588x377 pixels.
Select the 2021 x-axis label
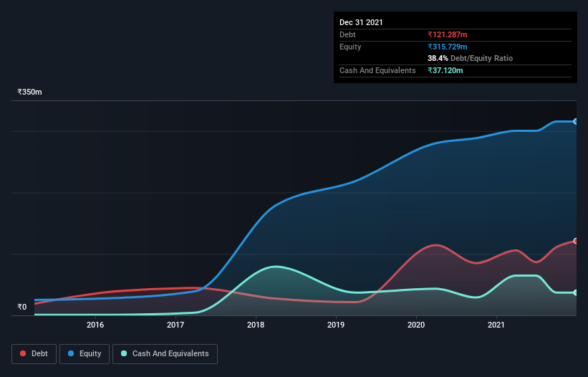click(x=496, y=325)
